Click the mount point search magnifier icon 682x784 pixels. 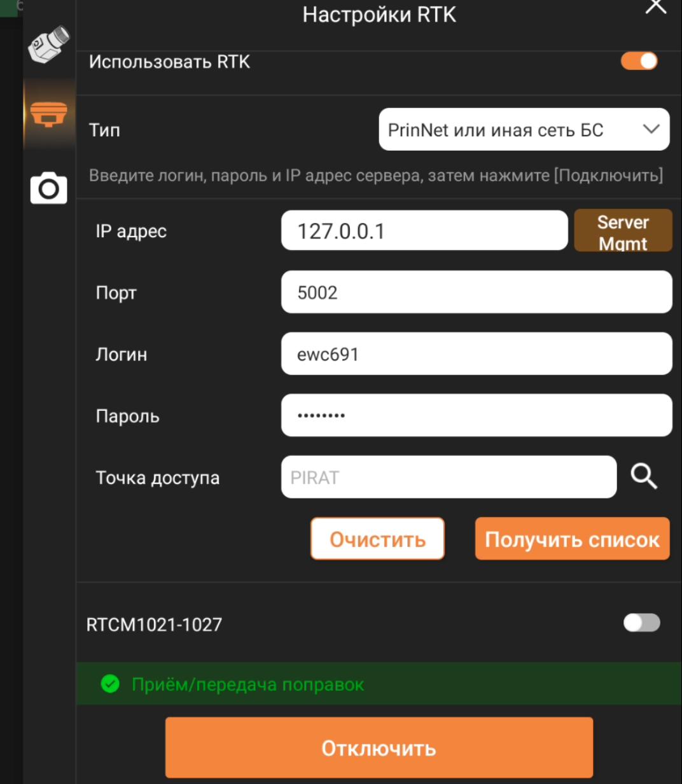click(x=644, y=476)
